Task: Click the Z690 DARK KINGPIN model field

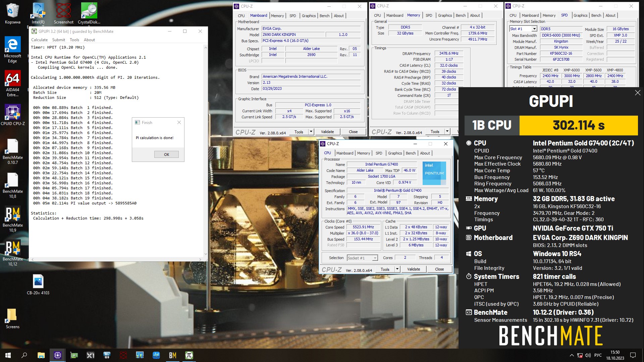Action: click(x=293, y=35)
